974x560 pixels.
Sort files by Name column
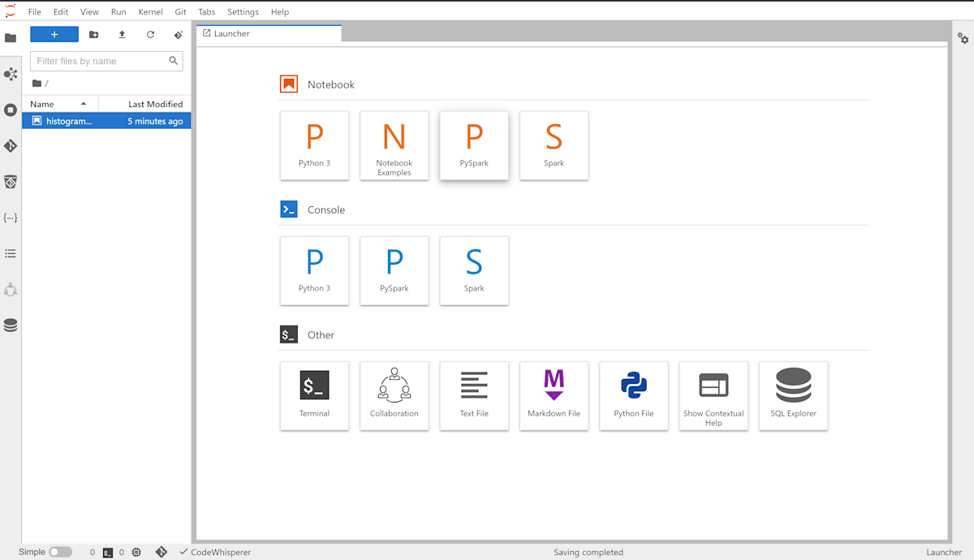[x=60, y=104]
